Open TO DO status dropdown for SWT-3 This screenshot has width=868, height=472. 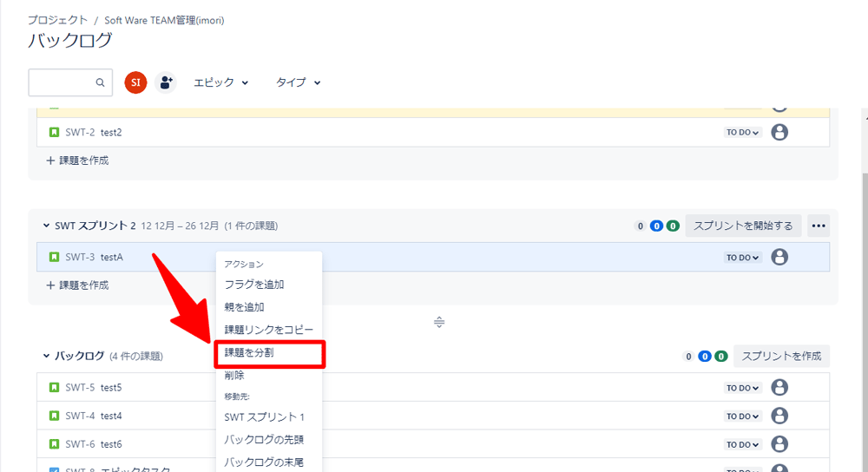[742, 258]
